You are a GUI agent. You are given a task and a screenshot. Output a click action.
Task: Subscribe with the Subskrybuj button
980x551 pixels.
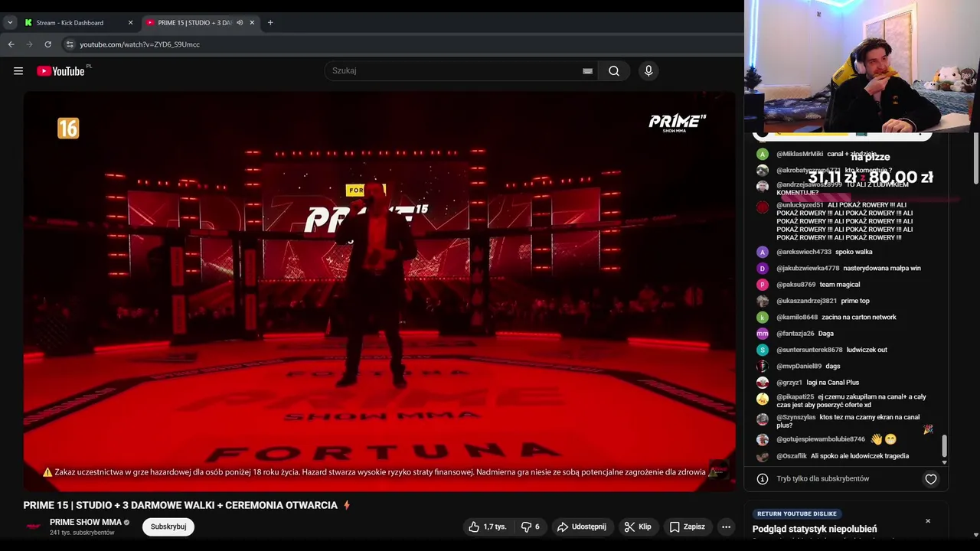coord(168,527)
